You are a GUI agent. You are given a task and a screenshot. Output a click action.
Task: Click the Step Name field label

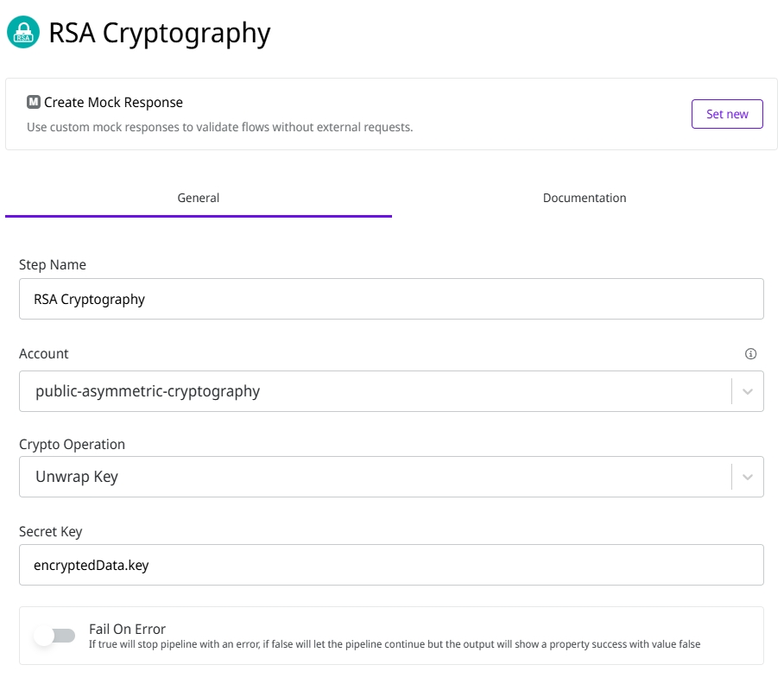point(53,264)
